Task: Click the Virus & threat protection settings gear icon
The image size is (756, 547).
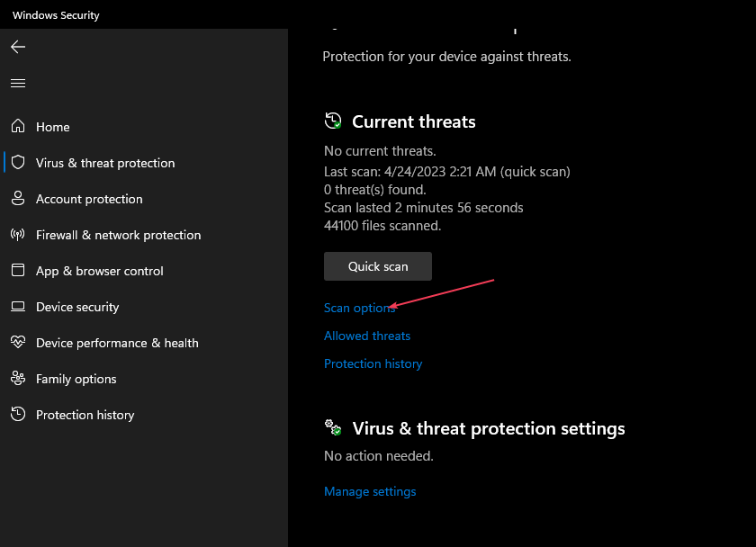Action: point(332,427)
